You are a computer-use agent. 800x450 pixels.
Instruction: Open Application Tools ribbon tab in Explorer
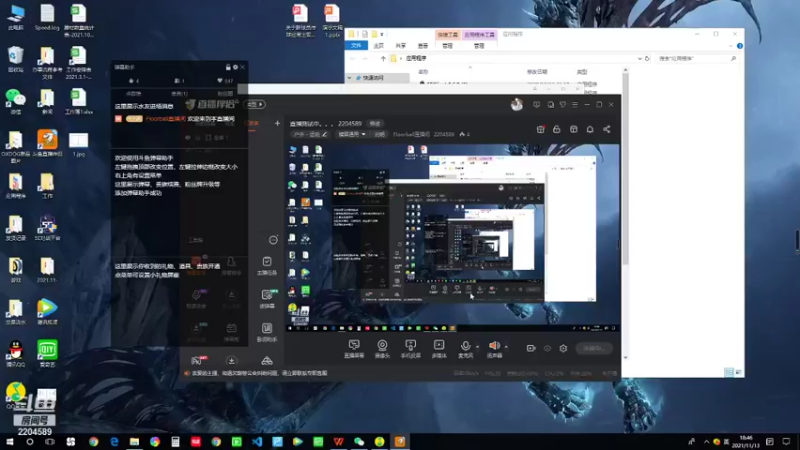(479, 35)
